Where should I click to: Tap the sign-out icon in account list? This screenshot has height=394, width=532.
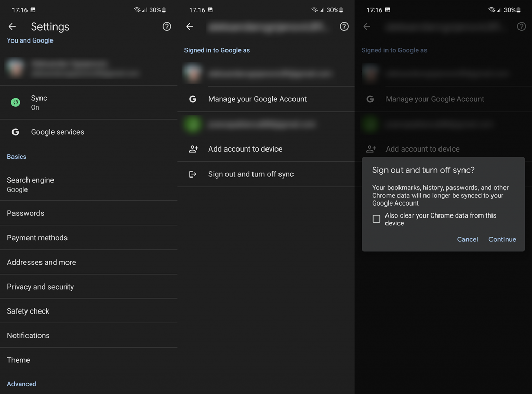point(193,174)
